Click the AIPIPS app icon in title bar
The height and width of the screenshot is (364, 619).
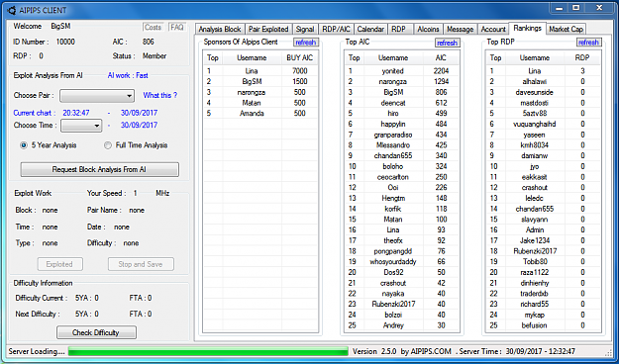tap(12, 10)
